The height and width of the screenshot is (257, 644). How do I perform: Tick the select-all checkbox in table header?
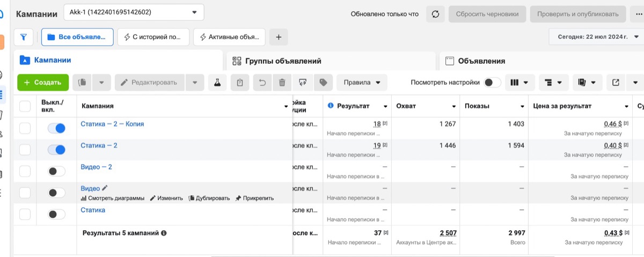[25, 106]
